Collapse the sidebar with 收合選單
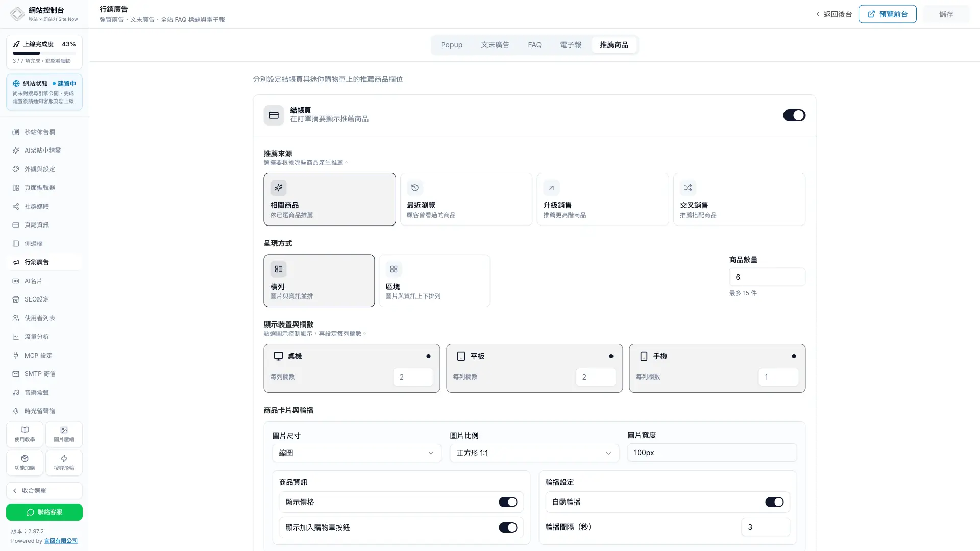 tap(44, 491)
